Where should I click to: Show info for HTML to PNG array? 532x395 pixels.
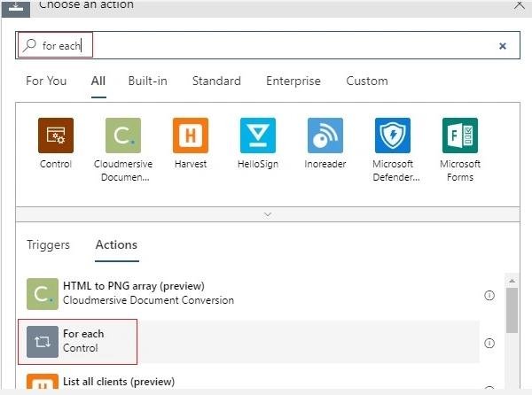489,296
